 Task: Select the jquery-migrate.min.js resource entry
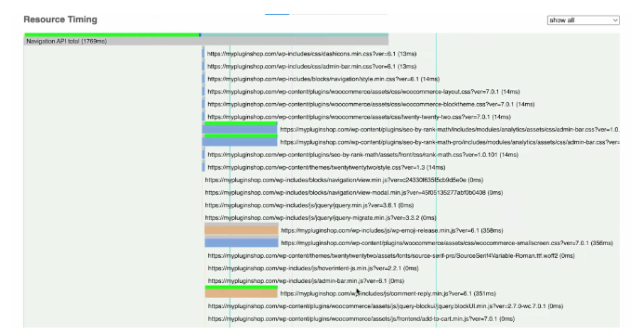coord(321,218)
